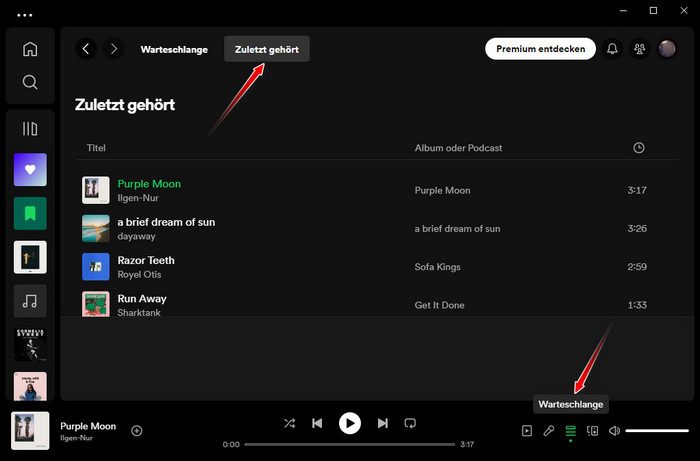700x461 pixels.
Task: Toggle lyrics microphone icon
Action: tap(549, 431)
